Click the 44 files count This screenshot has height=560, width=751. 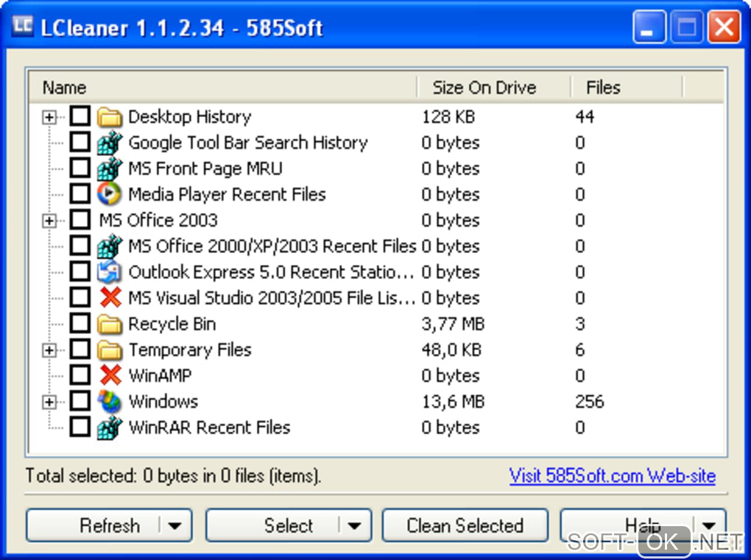tap(585, 117)
